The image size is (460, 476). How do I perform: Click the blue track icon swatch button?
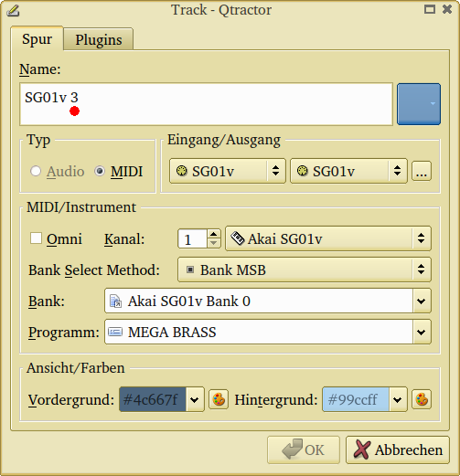[x=419, y=104]
